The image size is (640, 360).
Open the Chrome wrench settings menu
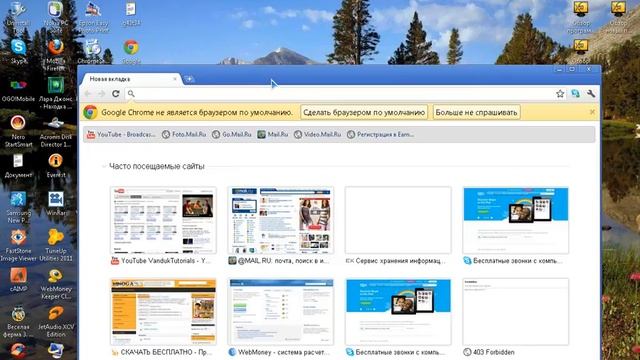point(591,94)
